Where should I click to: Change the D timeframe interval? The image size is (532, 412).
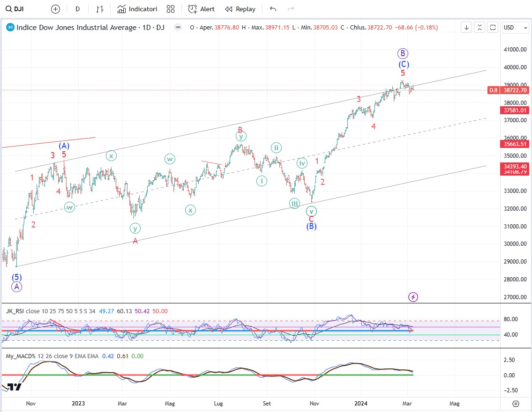click(x=77, y=9)
